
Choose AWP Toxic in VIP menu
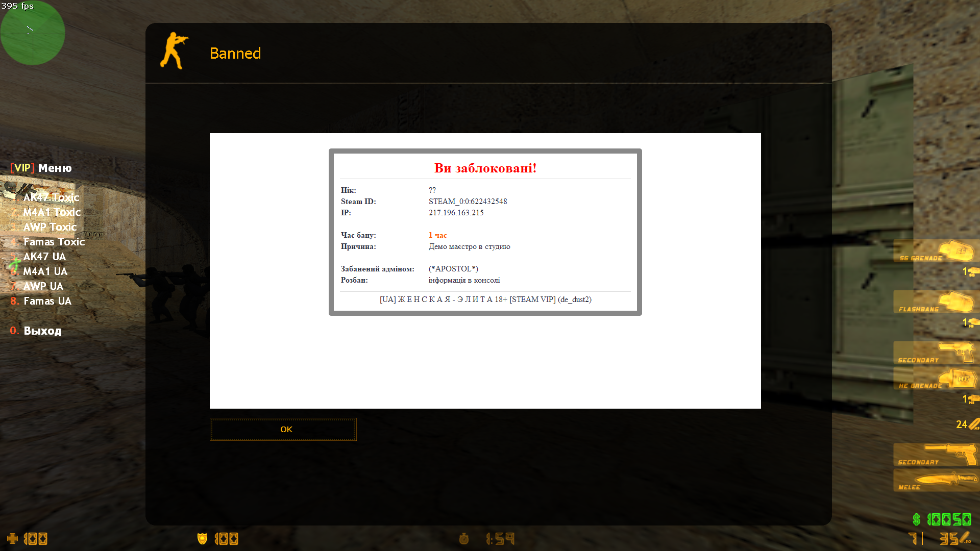pos(50,227)
